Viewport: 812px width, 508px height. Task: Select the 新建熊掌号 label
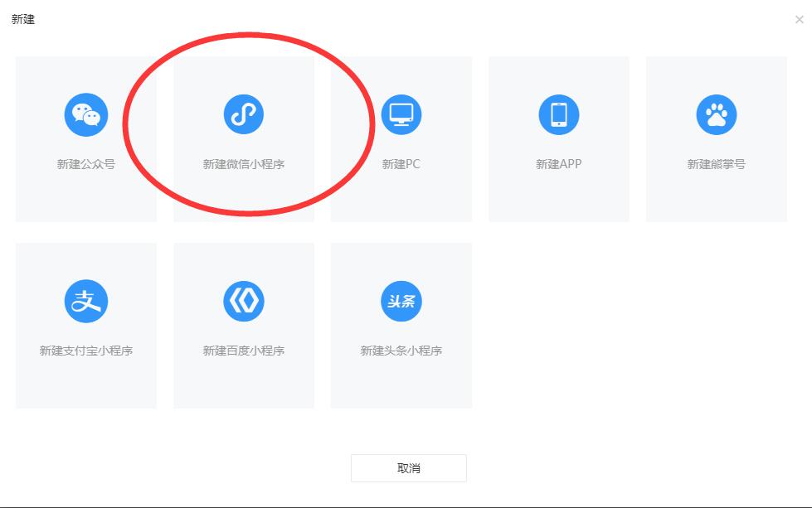[716, 164]
